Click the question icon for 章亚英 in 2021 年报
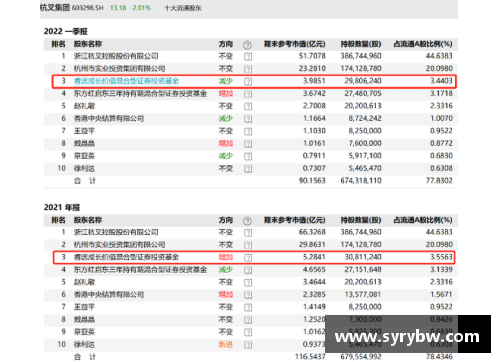The height and width of the screenshot is (362, 500). 248,332
